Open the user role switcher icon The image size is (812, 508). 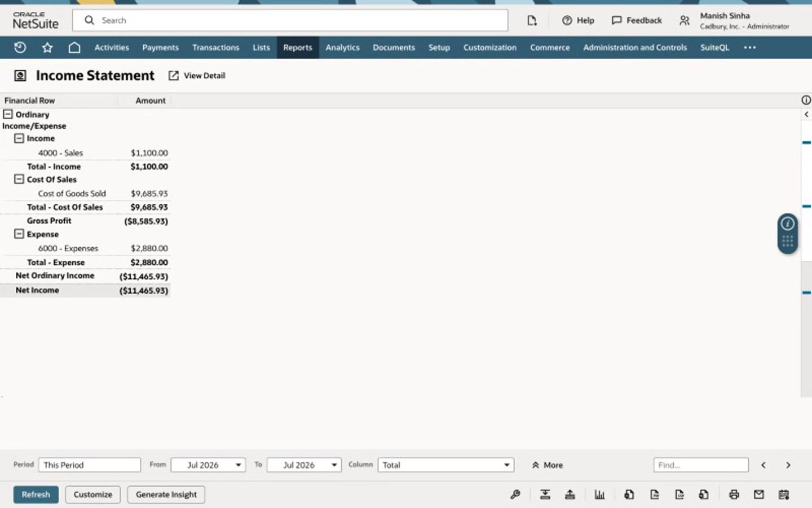coord(684,20)
